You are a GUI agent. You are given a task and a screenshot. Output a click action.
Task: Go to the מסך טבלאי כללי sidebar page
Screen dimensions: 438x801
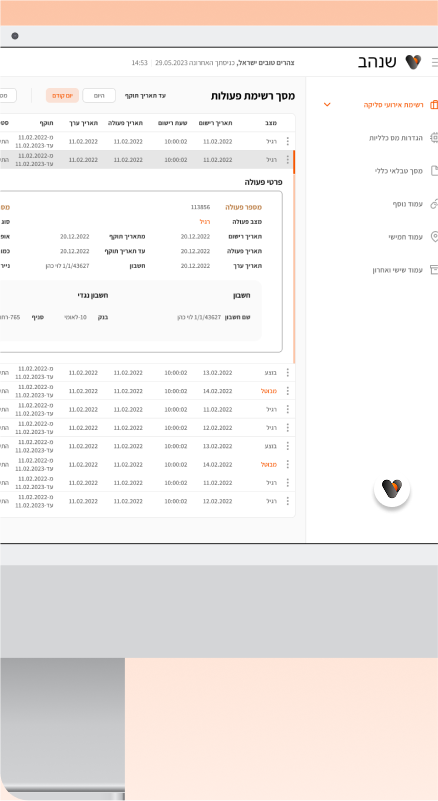399,171
